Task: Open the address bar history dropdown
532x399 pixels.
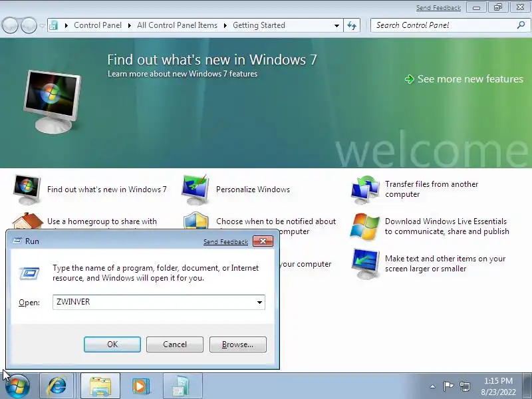Action: click(336, 25)
